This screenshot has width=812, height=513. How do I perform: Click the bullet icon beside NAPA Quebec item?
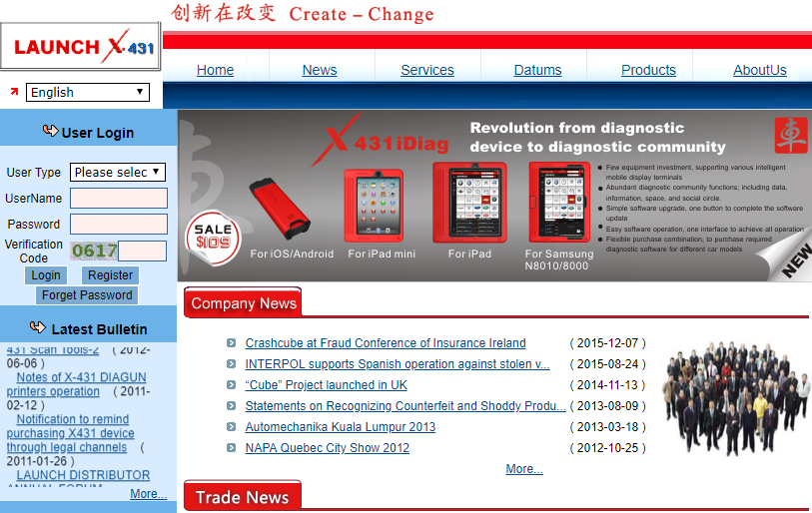[x=231, y=448]
